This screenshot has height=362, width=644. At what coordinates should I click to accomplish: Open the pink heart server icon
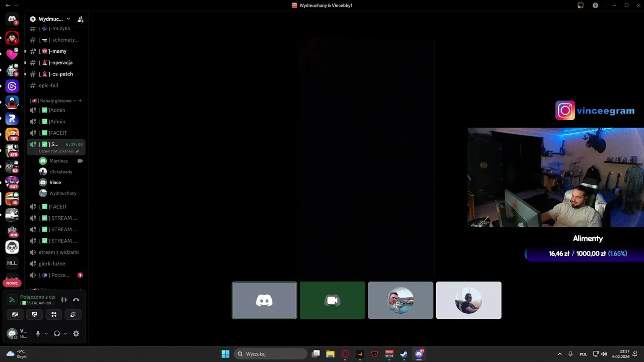point(12,54)
